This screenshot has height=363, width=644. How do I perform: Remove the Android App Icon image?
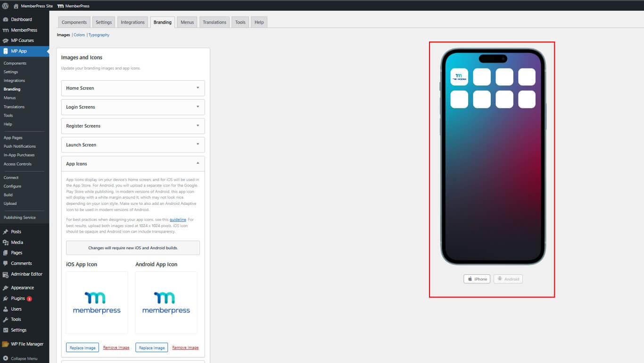[x=185, y=348]
